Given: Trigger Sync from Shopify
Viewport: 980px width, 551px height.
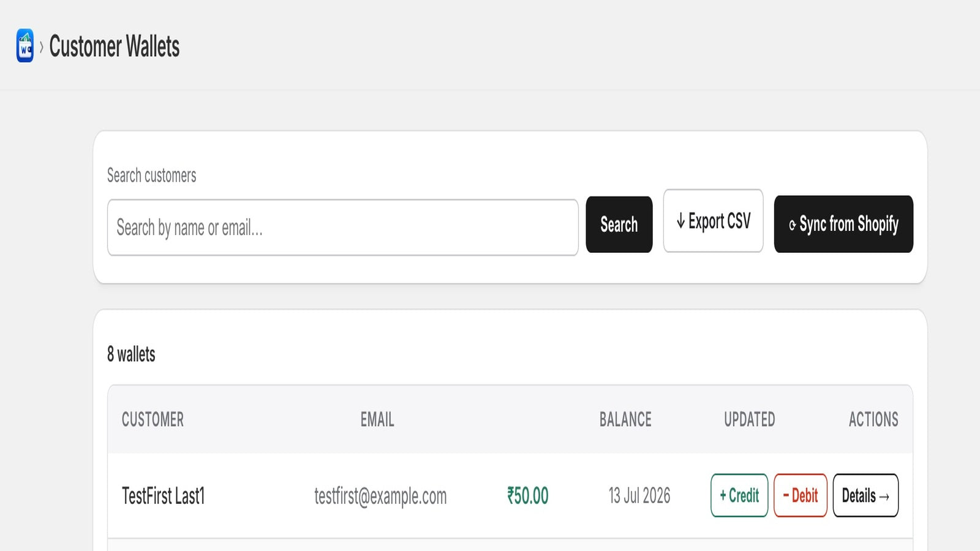Looking at the screenshot, I should pos(843,224).
